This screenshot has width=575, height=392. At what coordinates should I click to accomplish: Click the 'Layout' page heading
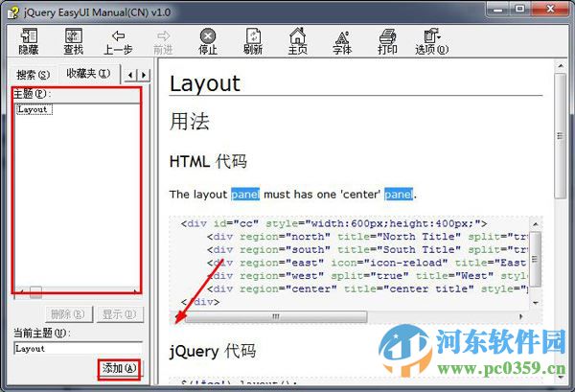tap(205, 83)
